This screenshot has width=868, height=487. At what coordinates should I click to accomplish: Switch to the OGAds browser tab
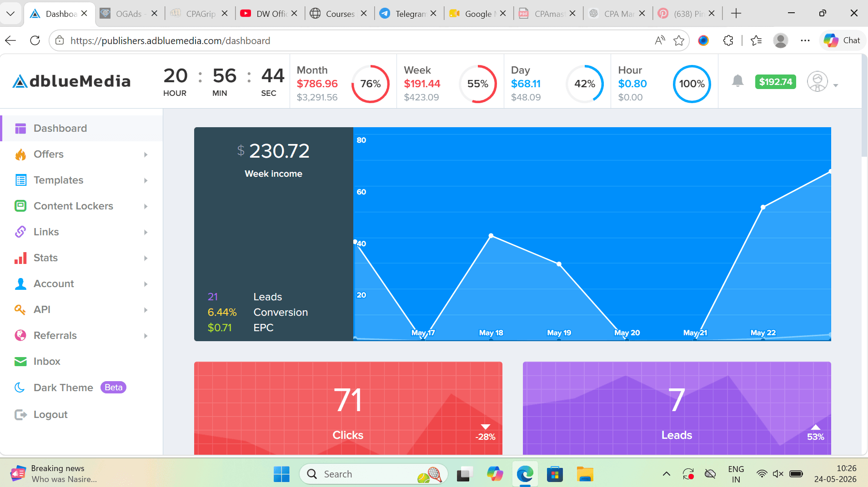[129, 14]
